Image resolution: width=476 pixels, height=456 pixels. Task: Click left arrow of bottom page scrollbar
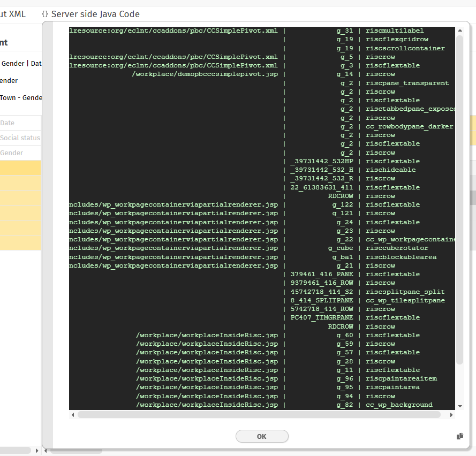tap(46, 451)
